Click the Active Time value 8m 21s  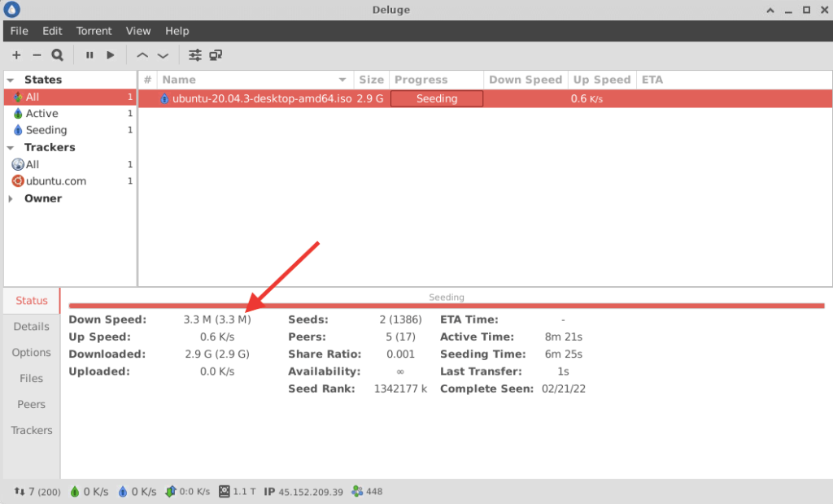(564, 337)
